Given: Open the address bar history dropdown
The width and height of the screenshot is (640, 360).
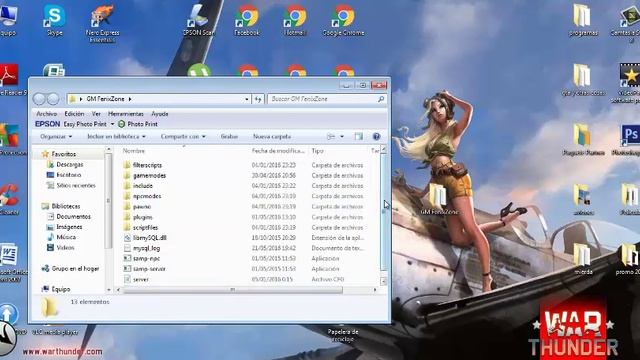Looking at the screenshot, I should [x=247, y=99].
